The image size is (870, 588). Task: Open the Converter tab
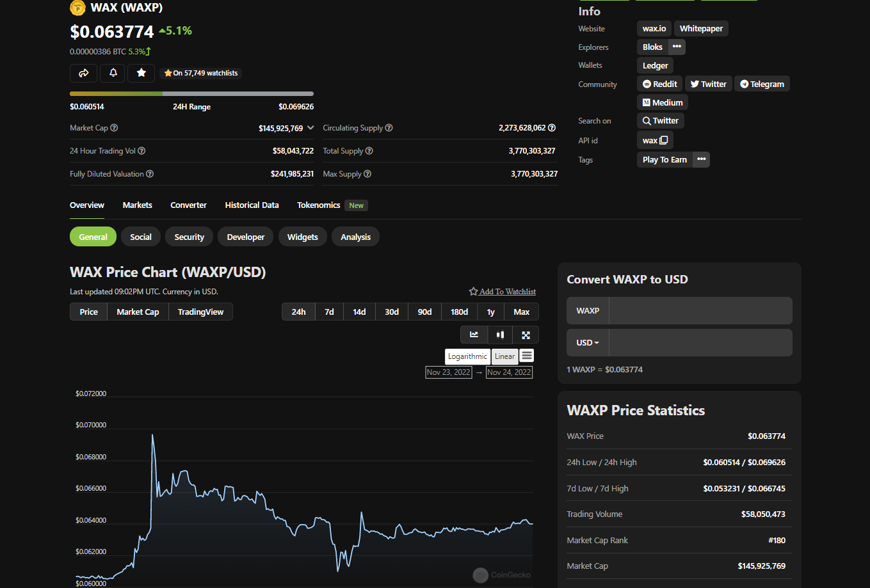pos(188,205)
